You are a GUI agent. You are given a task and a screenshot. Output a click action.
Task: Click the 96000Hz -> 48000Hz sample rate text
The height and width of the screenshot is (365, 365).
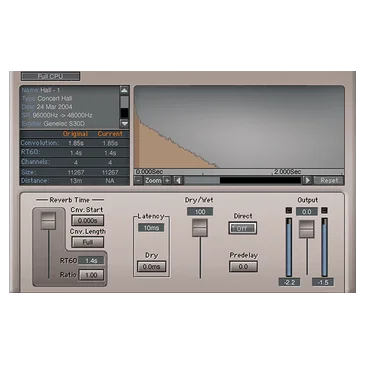click(x=63, y=115)
